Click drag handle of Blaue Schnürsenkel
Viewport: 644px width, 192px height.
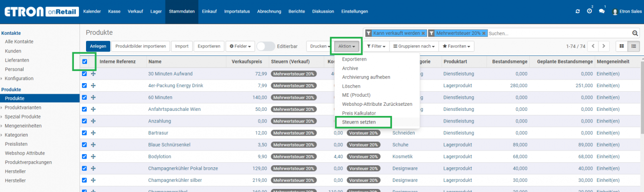tap(94, 145)
